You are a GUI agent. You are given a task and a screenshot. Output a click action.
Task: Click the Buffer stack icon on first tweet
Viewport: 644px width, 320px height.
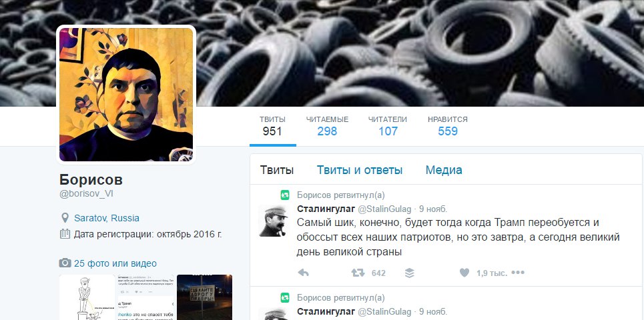click(410, 273)
